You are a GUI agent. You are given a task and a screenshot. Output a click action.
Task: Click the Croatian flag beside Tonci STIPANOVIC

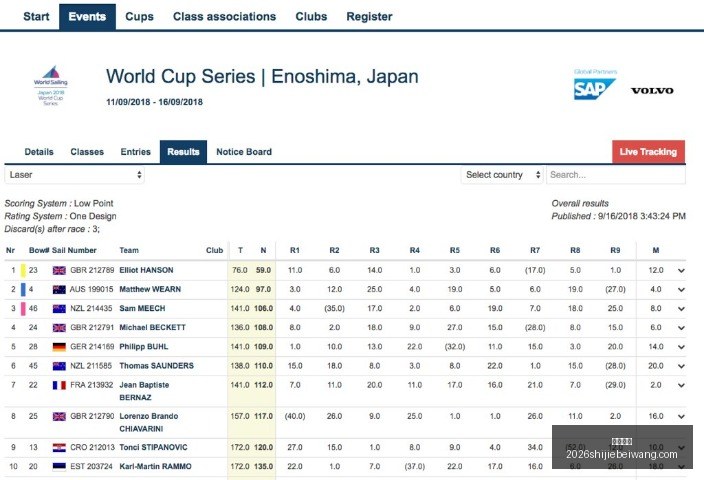[x=59, y=448]
